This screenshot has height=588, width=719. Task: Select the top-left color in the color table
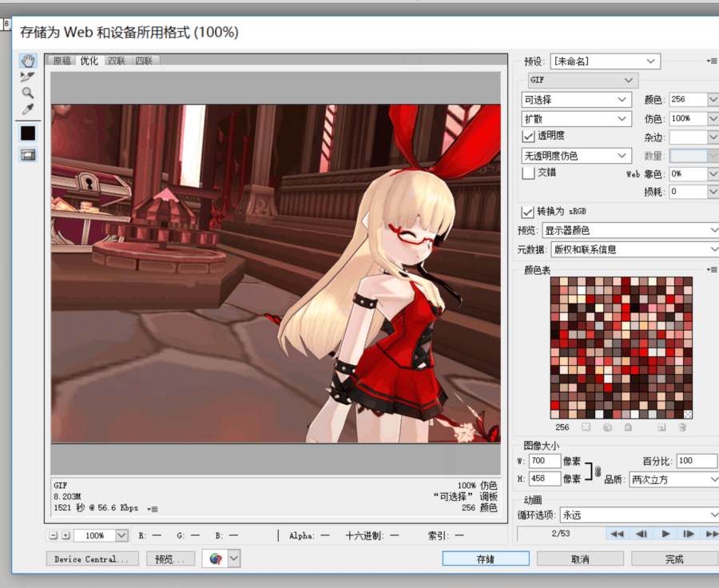(555, 281)
